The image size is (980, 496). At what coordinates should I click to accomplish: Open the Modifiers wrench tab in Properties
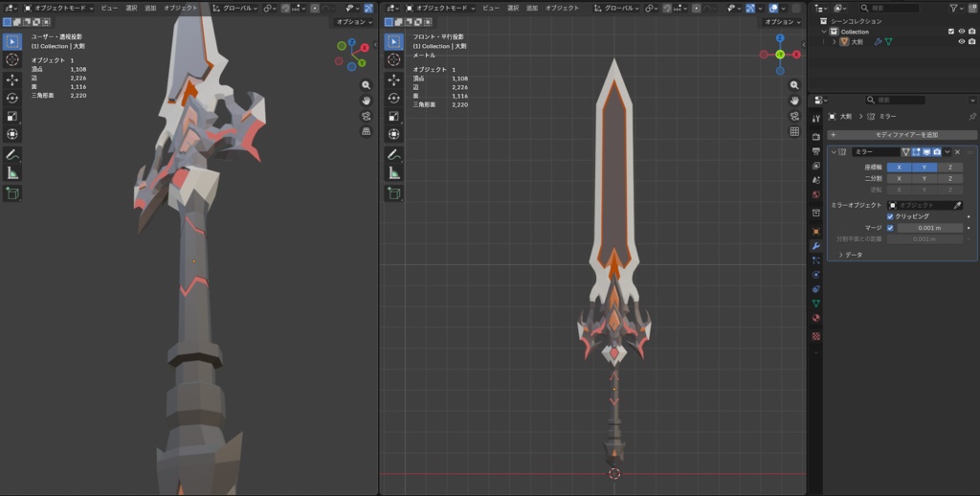815,246
